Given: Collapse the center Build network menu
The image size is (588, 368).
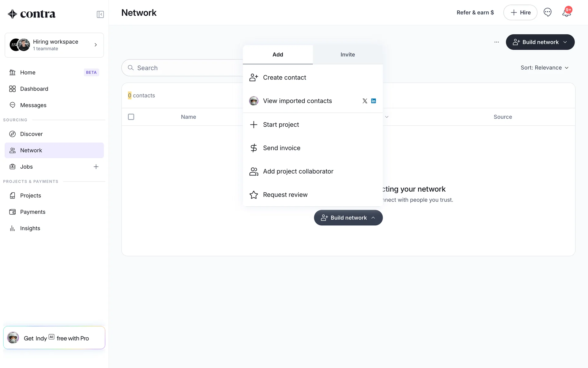Looking at the screenshot, I should click(x=348, y=218).
